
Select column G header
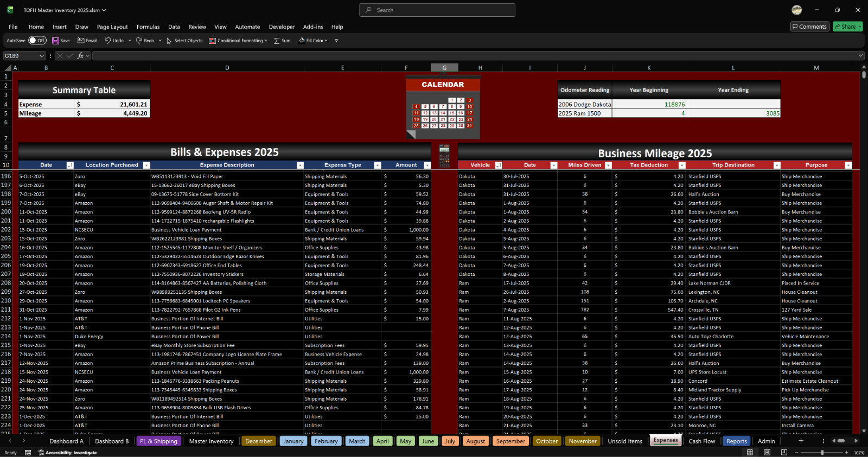point(444,68)
